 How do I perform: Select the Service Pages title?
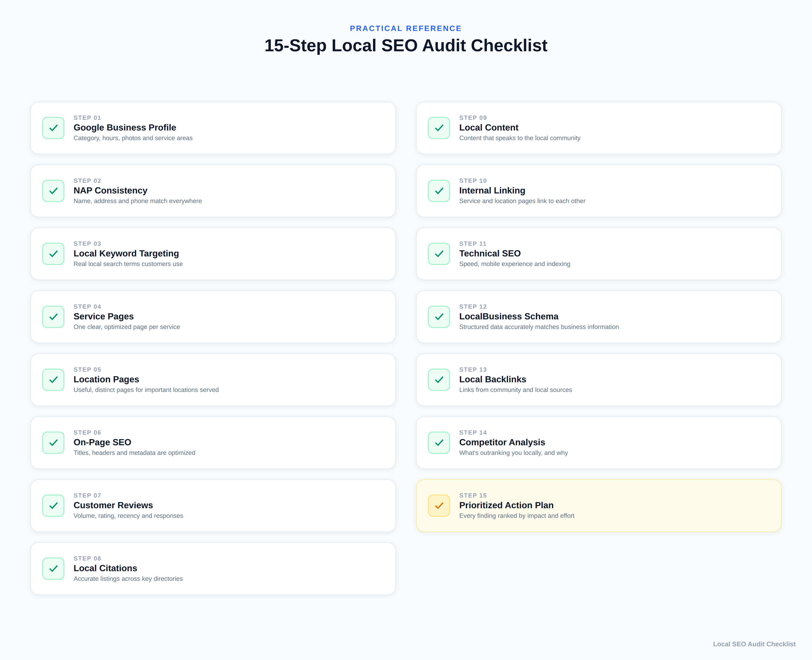point(103,316)
